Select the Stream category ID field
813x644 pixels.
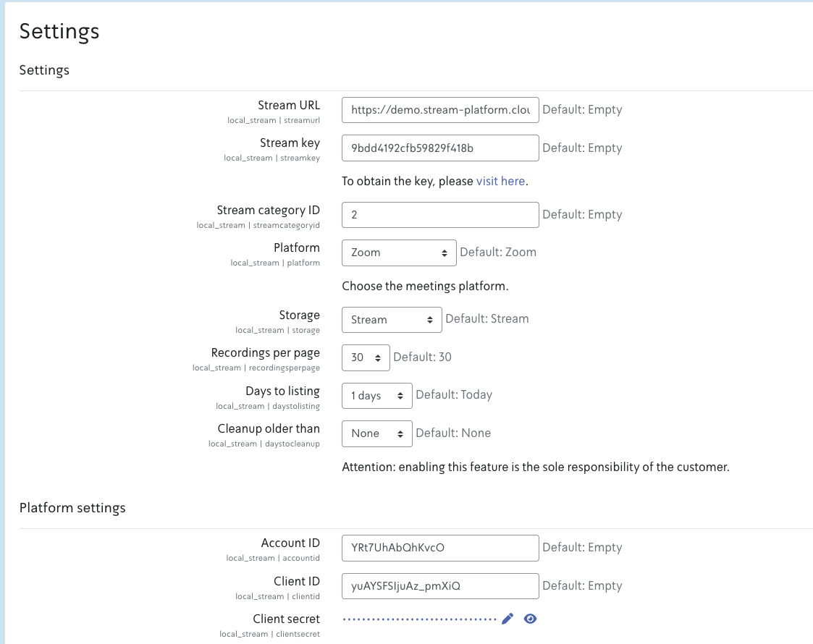coord(439,214)
